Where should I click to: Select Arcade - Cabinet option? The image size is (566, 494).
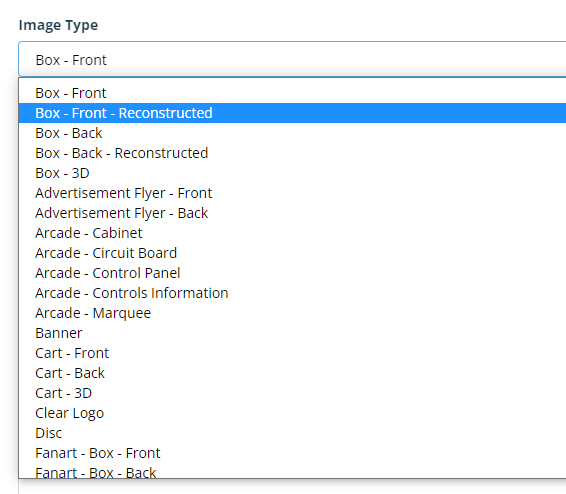click(292, 233)
